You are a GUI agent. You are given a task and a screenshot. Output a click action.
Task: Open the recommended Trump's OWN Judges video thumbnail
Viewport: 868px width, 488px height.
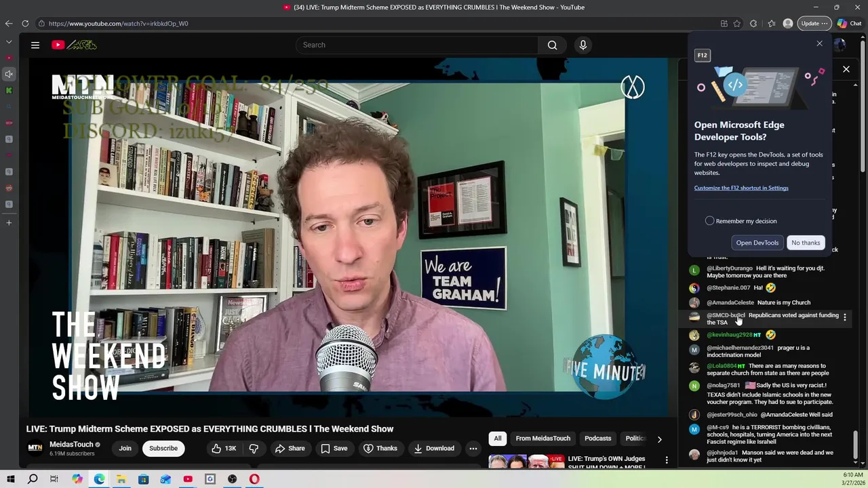click(x=527, y=461)
